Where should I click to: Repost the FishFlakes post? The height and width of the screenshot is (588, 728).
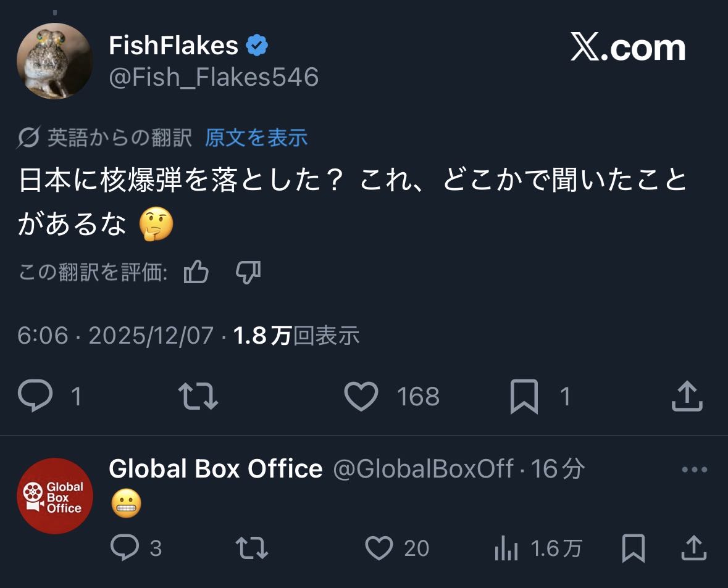pos(198,396)
